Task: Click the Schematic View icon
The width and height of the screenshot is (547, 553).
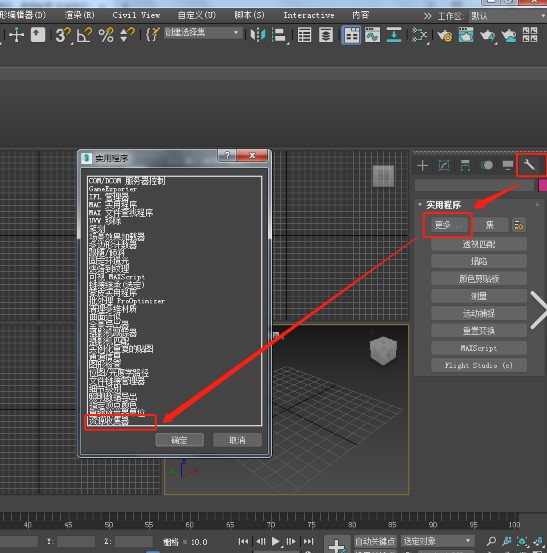Action: coord(419,35)
